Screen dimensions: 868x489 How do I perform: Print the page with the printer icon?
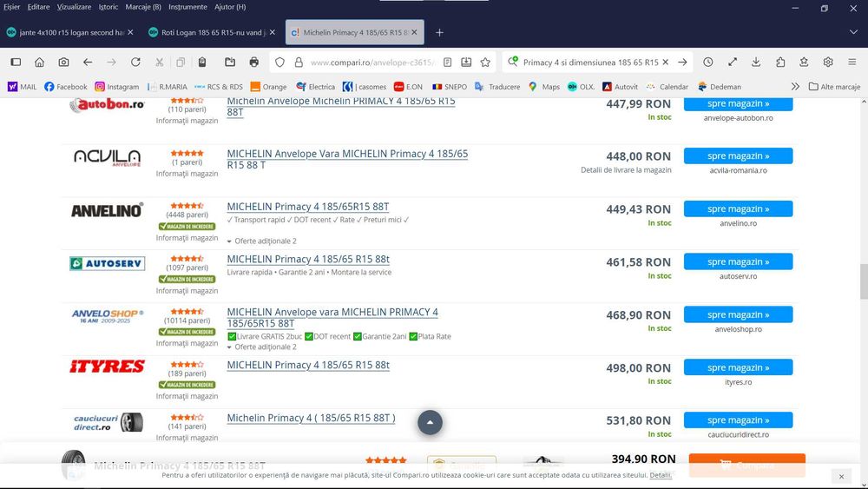(x=254, y=62)
